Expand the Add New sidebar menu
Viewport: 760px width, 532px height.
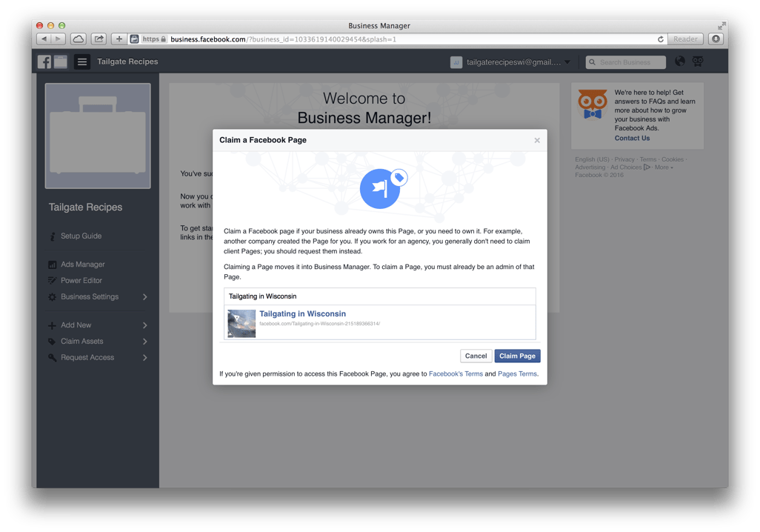click(75, 325)
